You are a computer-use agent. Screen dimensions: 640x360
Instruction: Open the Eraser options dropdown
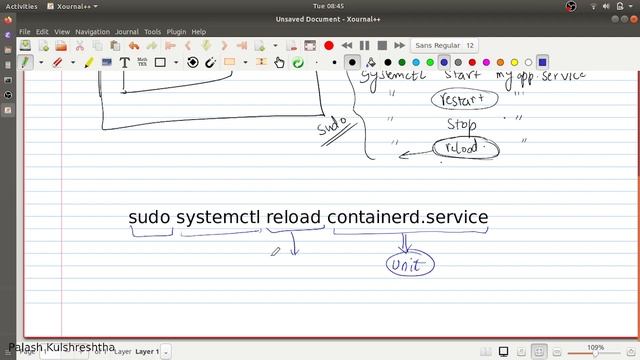73,62
